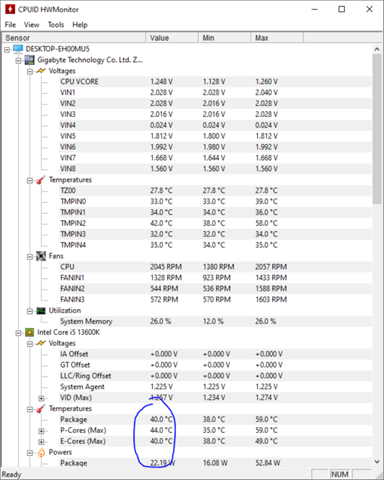This screenshot has width=384, height=480.
Task: Select the System Agent row
Action: point(215,387)
